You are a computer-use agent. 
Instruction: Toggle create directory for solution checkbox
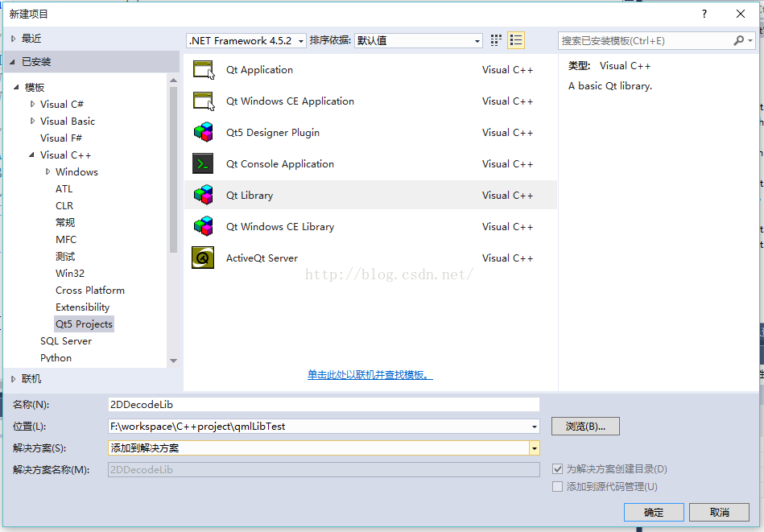point(558,469)
